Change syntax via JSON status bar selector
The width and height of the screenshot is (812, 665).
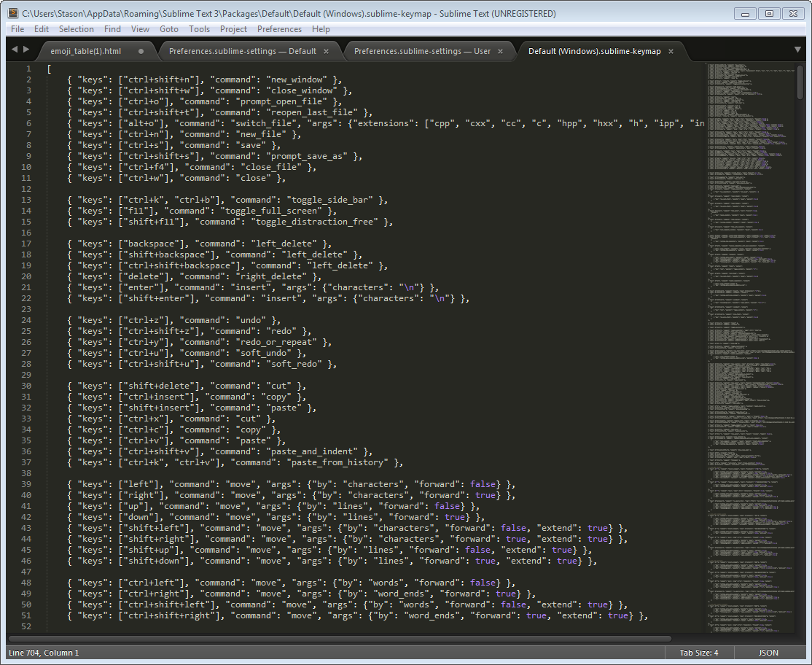(x=768, y=653)
